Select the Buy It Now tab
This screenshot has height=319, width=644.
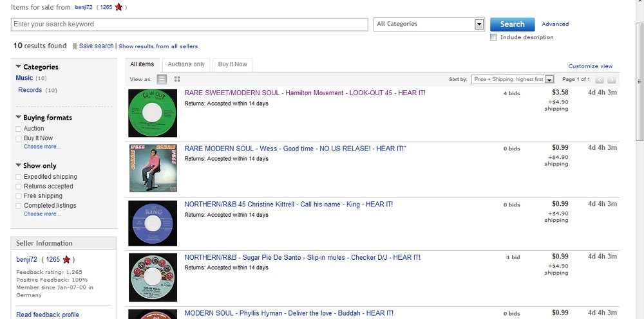[232, 64]
